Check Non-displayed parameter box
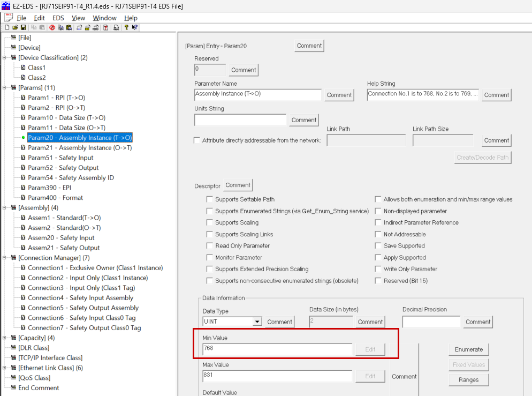 pos(378,211)
